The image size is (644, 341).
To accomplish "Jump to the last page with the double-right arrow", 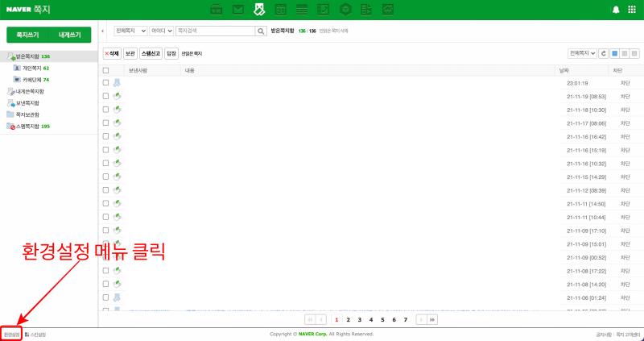I will 432,319.
